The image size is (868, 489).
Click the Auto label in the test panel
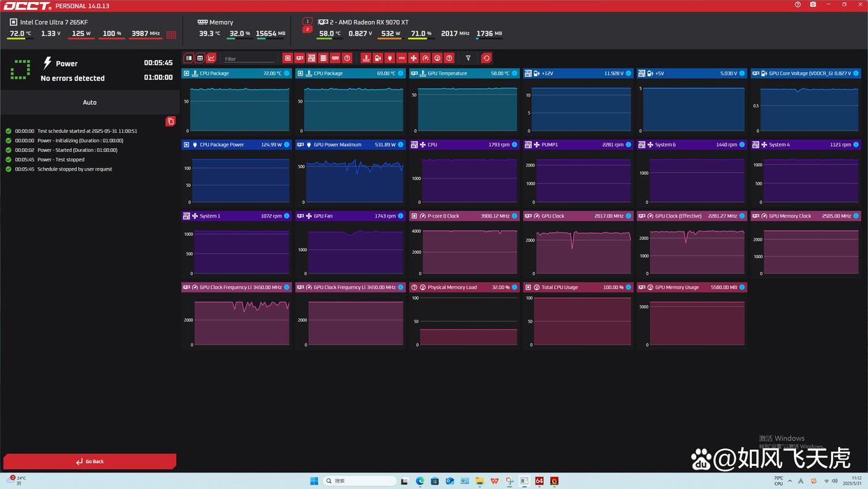coord(89,102)
